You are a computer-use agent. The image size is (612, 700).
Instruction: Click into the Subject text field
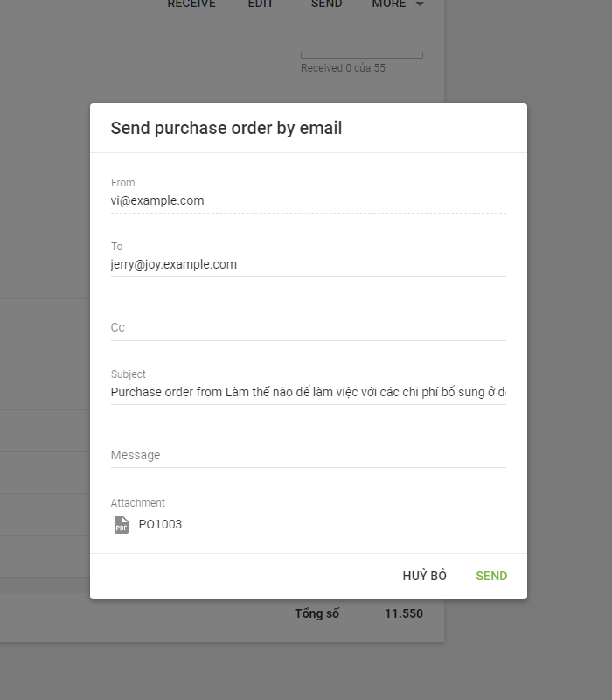[x=308, y=392]
